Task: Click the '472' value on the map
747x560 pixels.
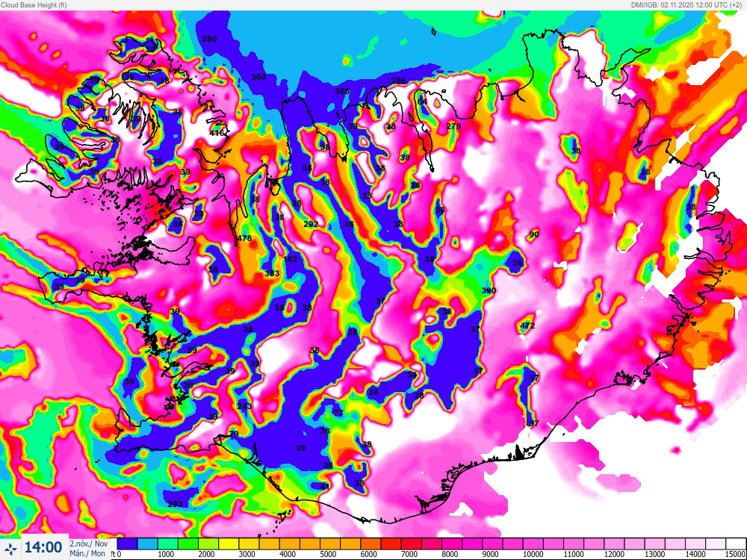Action: pyautogui.click(x=528, y=326)
